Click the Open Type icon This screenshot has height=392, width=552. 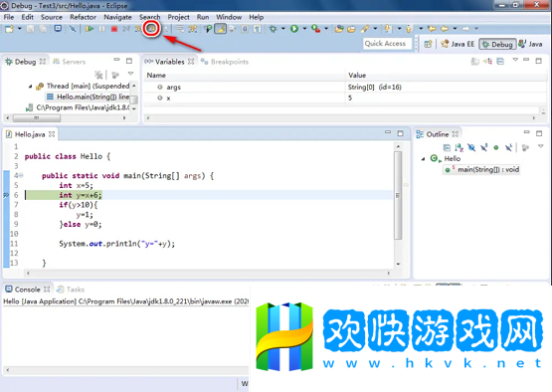point(339,29)
